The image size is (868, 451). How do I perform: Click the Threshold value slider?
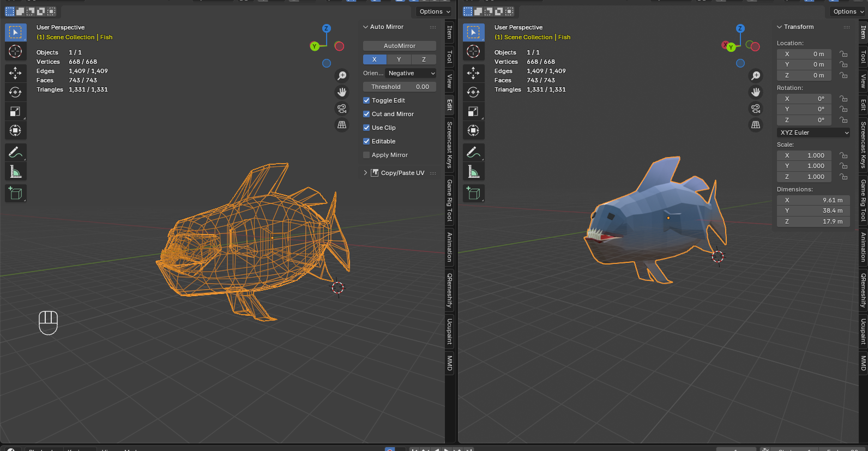point(400,87)
